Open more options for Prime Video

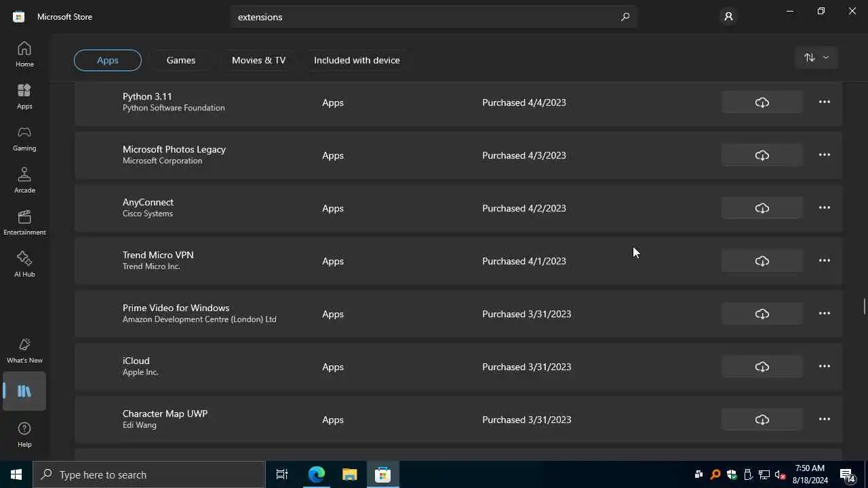coord(825,314)
